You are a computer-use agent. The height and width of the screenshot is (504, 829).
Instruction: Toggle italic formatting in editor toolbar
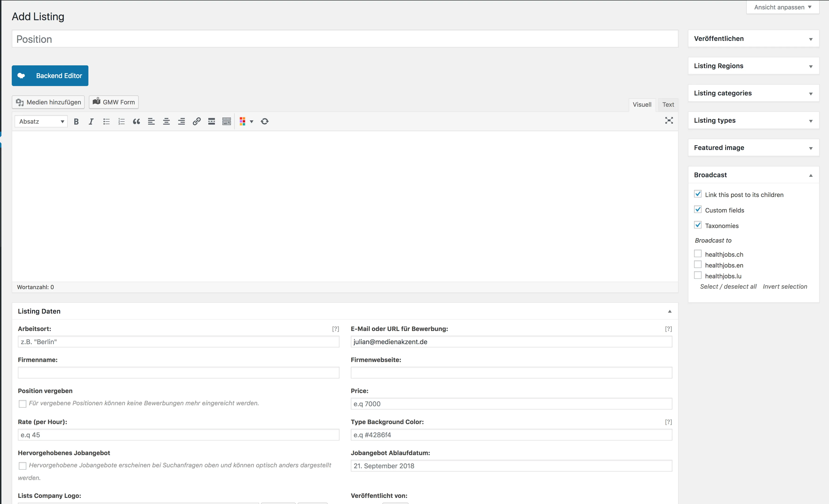tap(91, 122)
